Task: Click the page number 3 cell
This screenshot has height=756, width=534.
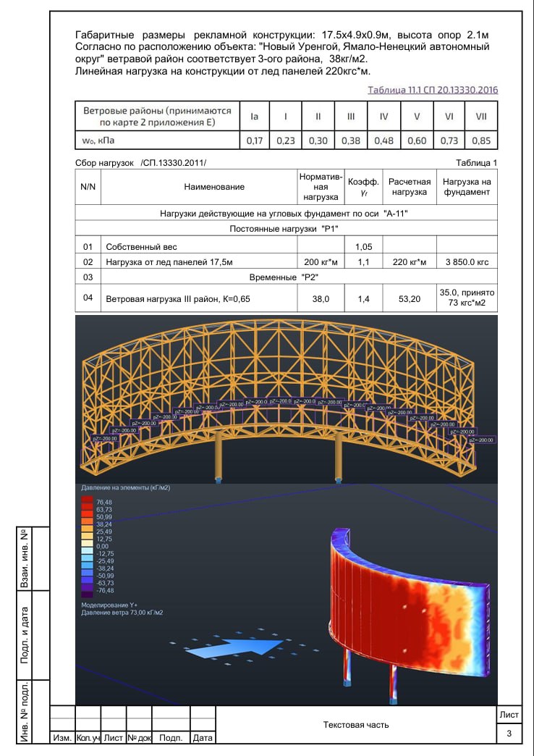Action: click(509, 734)
